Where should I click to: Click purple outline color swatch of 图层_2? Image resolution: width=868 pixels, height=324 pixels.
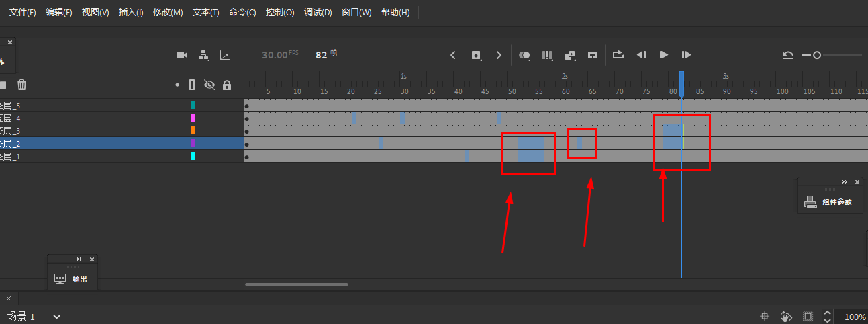click(x=192, y=143)
